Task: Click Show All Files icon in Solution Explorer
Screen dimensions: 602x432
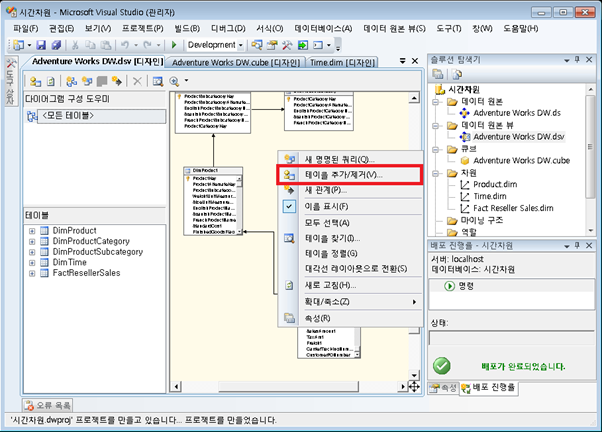Action: tap(456, 74)
